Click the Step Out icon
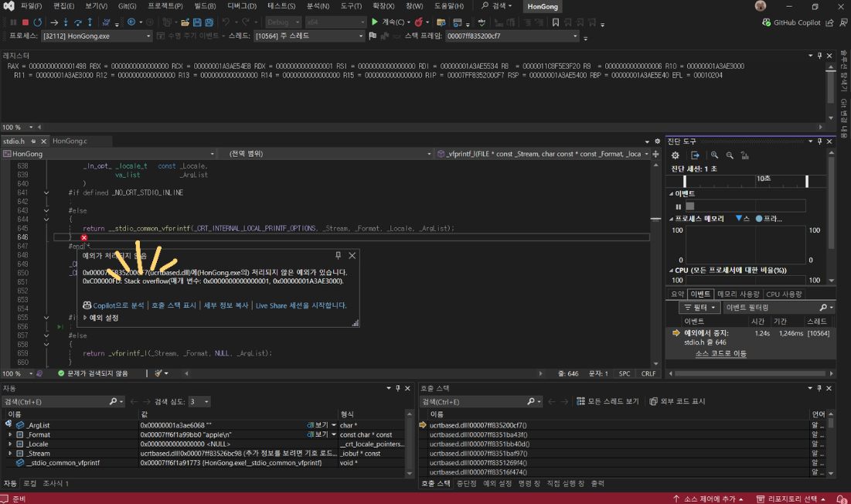The width and height of the screenshot is (851, 504). click(90, 22)
